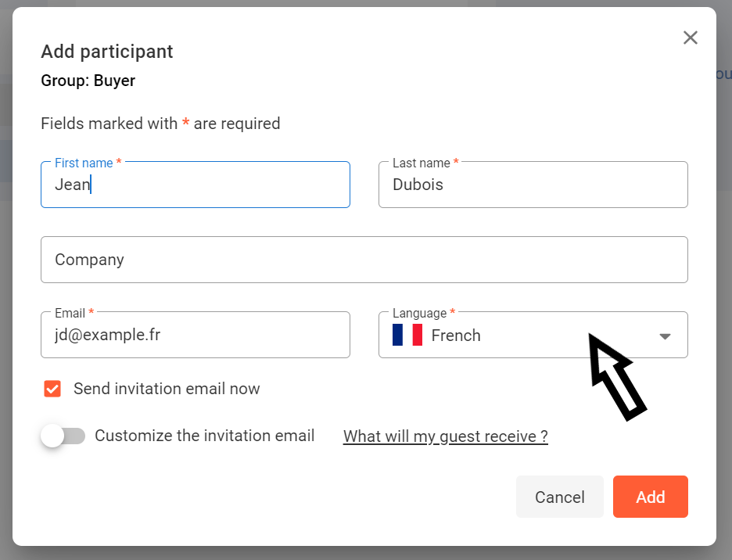
Task: Click the Group: Buyer text
Action: pyautogui.click(x=88, y=81)
